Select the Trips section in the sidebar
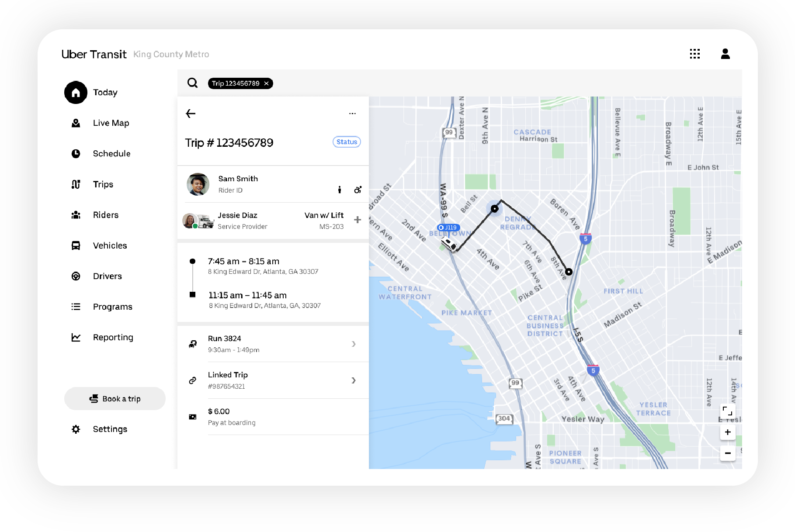The height and width of the screenshot is (532, 795). point(102,184)
